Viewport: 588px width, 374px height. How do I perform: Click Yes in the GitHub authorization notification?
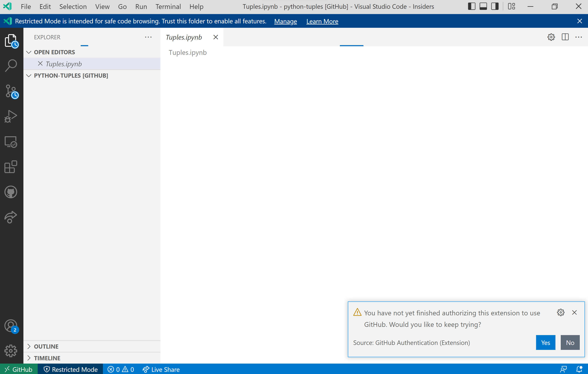pyautogui.click(x=546, y=342)
